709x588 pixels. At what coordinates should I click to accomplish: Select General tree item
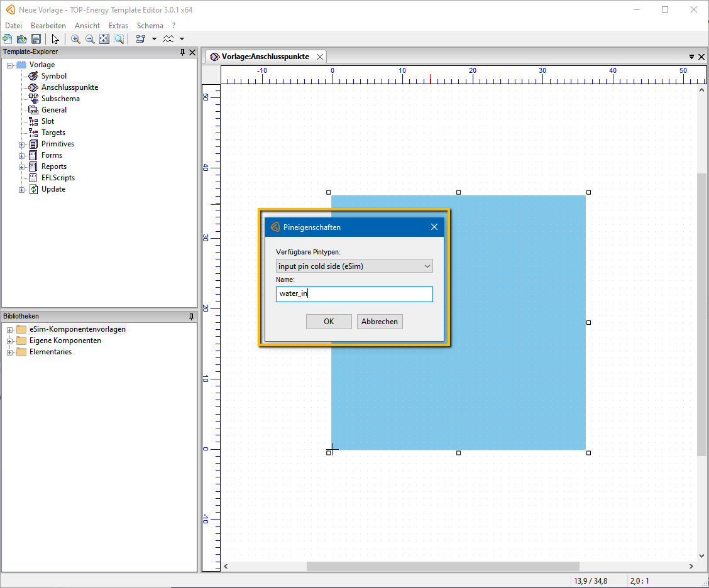[54, 110]
